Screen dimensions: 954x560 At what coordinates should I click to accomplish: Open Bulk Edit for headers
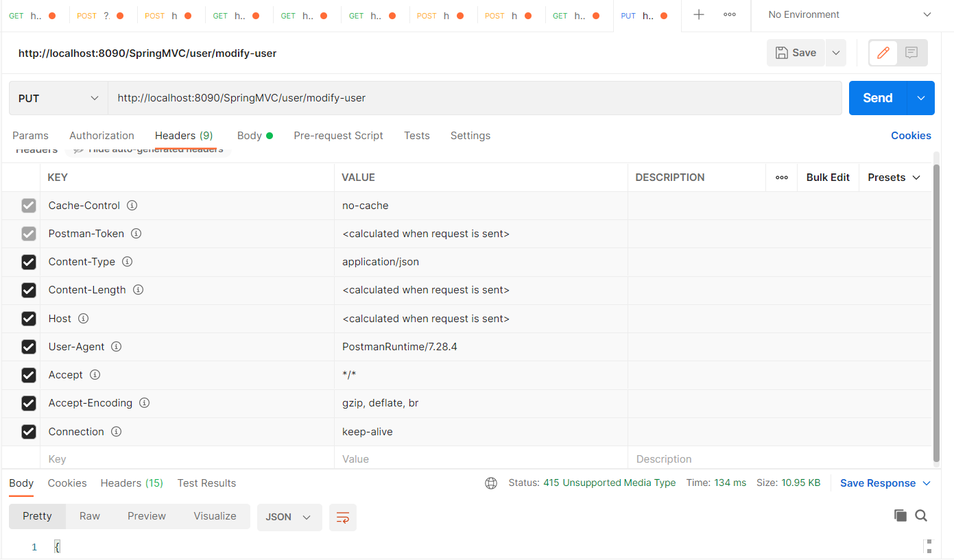pos(828,178)
